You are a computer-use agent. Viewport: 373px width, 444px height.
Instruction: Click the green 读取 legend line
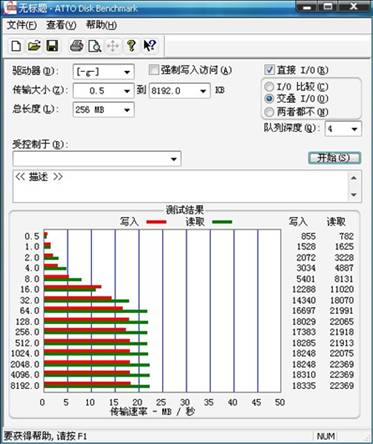point(222,222)
